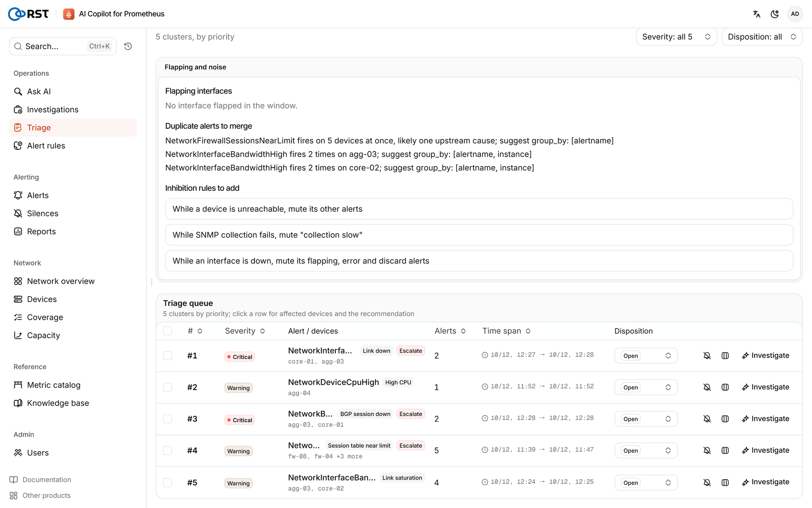Open columns panel icon for row #3
The height and width of the screenshot is (508, 812).
[725, 419]
